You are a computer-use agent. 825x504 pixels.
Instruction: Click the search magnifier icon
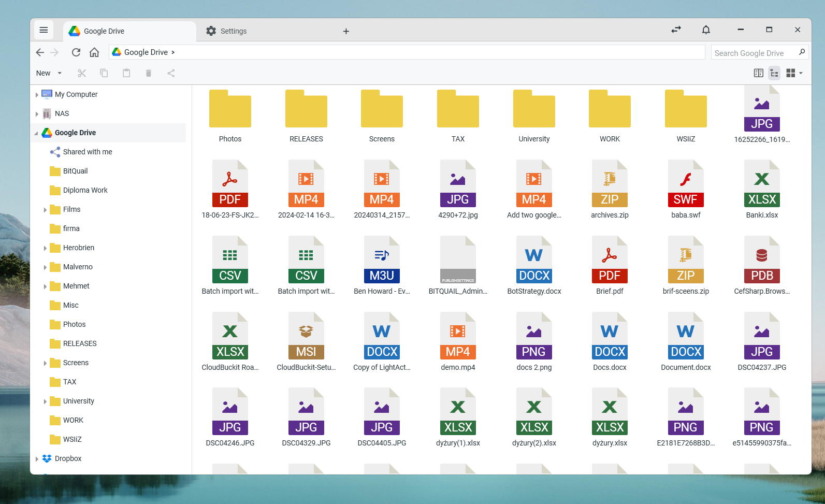coord(802,52)
